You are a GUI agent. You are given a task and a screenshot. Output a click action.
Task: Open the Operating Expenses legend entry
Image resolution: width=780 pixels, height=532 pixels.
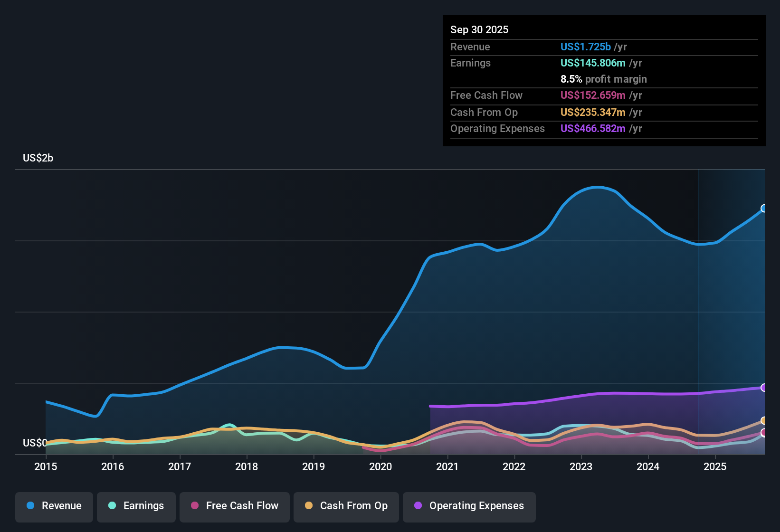469,506
